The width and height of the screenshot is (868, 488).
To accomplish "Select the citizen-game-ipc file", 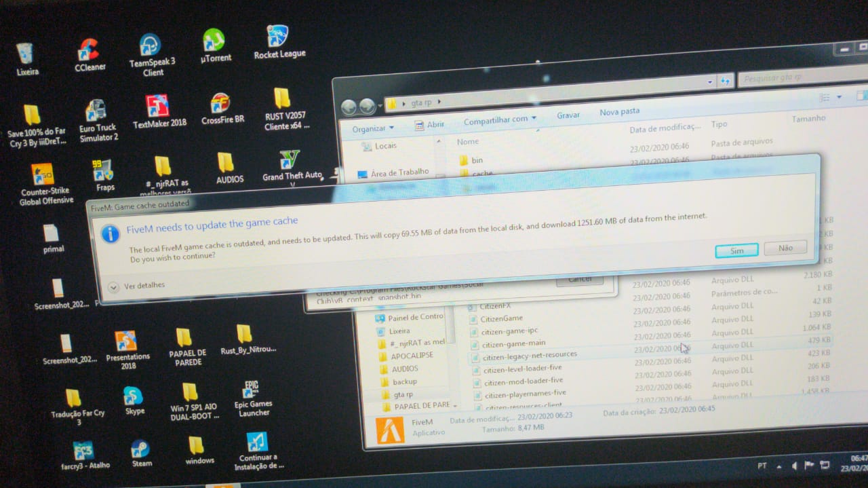I will point(504,331).
